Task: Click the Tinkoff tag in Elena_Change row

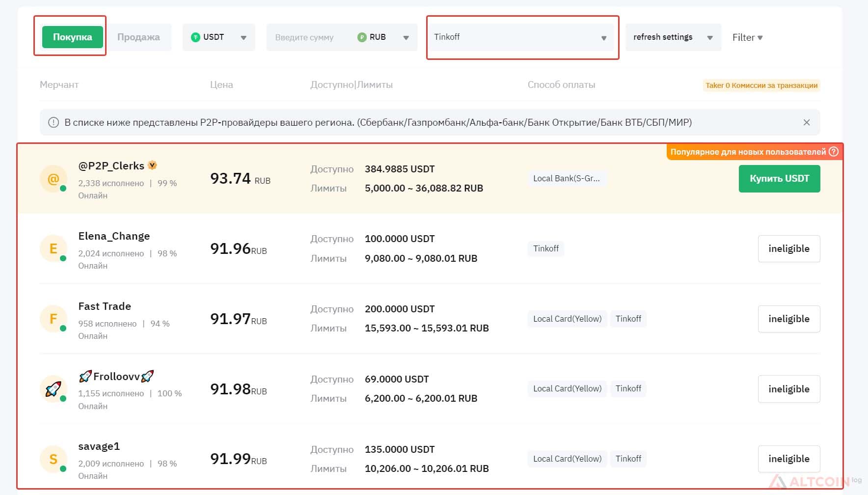Action: tap(546, 248)
